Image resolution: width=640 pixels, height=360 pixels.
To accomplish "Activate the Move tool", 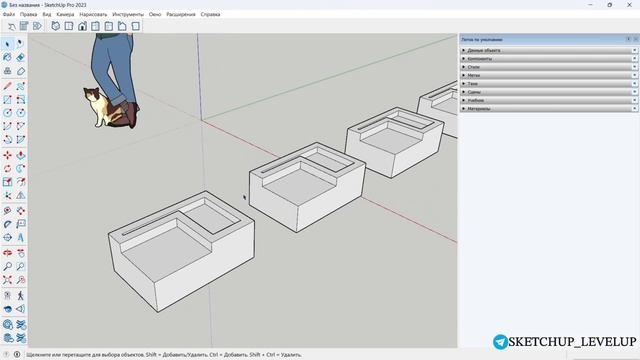I will (7, 155).
